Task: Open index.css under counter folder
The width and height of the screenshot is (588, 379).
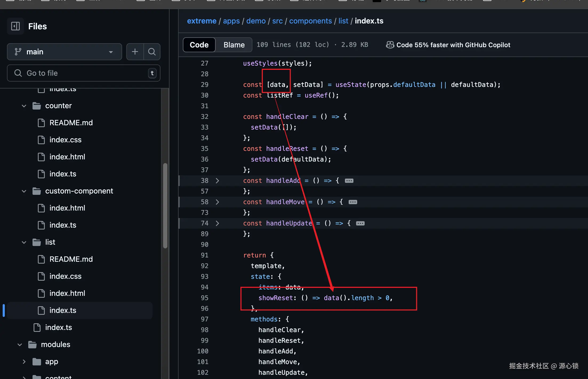Action: click(x=65, y=140)
